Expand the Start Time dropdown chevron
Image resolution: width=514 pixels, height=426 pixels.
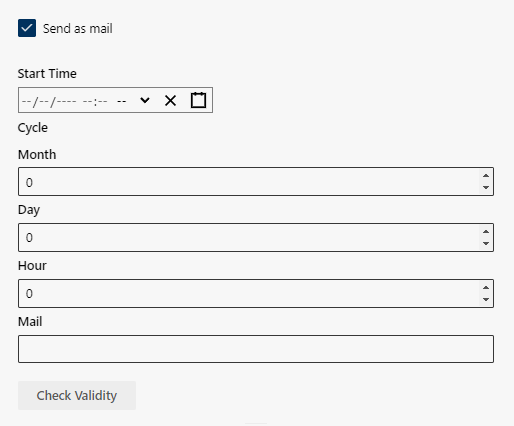pos(145,100)
